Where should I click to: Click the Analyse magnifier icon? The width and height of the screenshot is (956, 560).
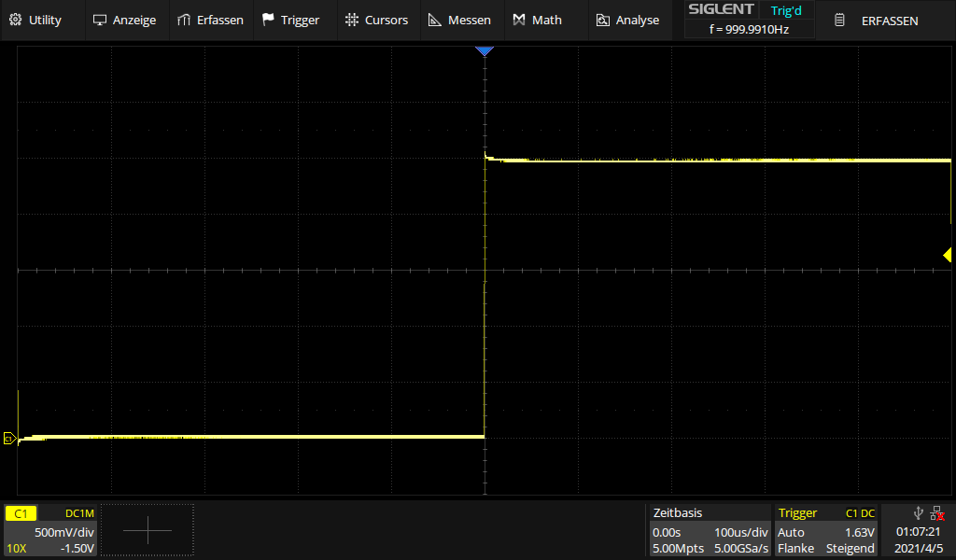click(x=602, y=21)
